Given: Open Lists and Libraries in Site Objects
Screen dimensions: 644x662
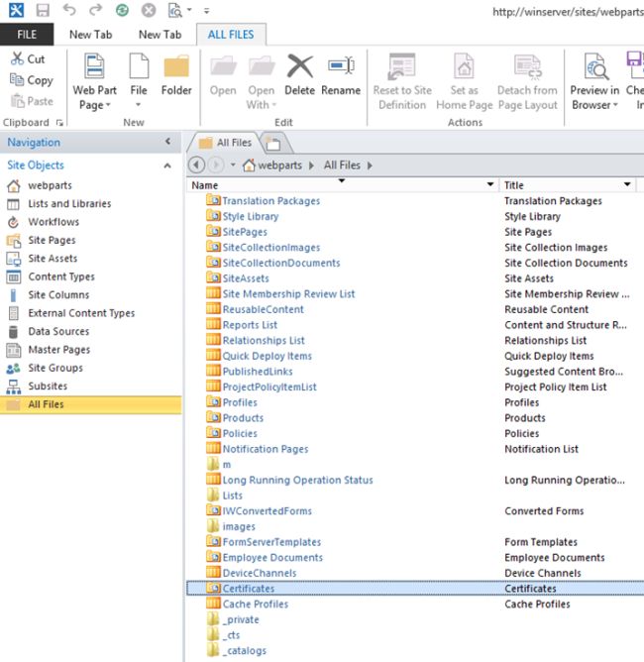Looking at the screenshot, I should (x=69, y=203).
